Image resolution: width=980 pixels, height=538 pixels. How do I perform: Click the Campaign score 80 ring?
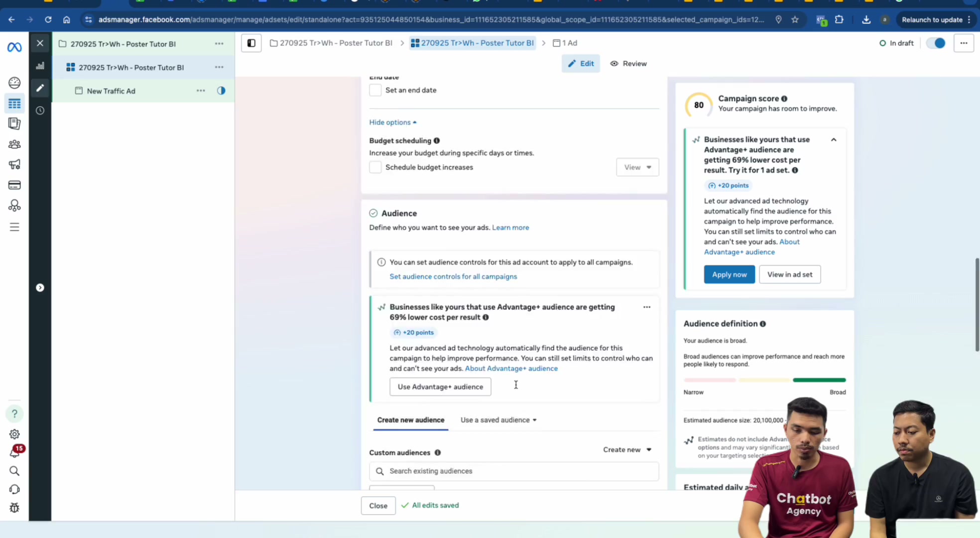tap(699, 105)
